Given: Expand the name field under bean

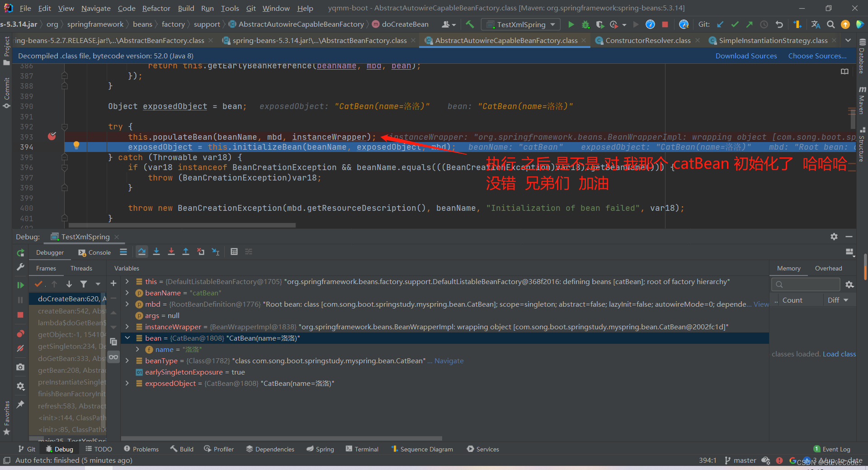Looking at the screenshot, I should [x=138, y=349].
